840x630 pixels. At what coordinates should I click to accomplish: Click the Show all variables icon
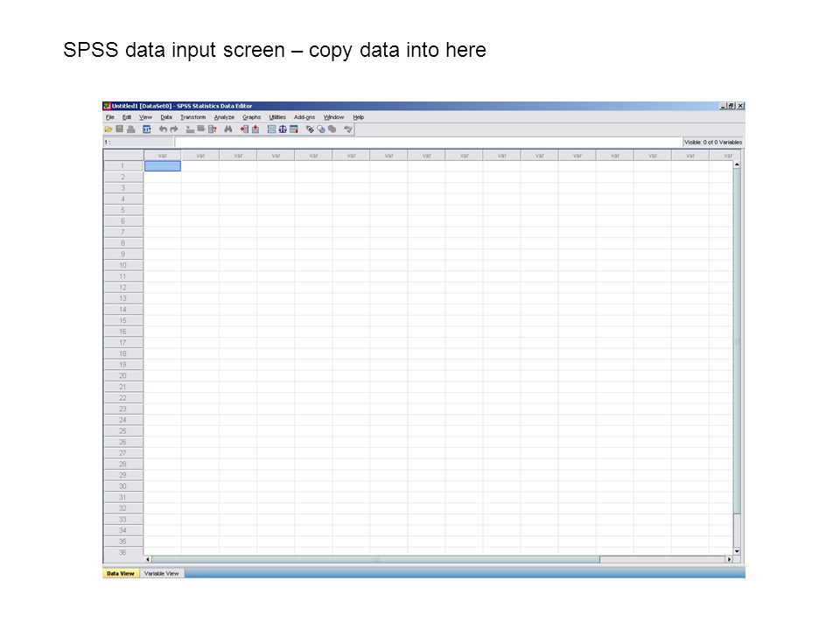332,129
